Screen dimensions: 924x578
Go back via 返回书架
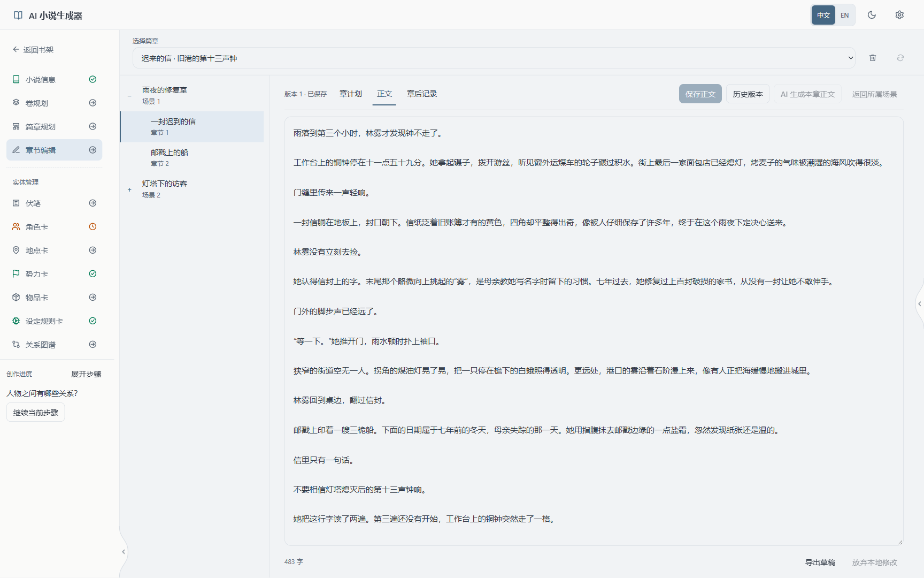tap(33, 50)
